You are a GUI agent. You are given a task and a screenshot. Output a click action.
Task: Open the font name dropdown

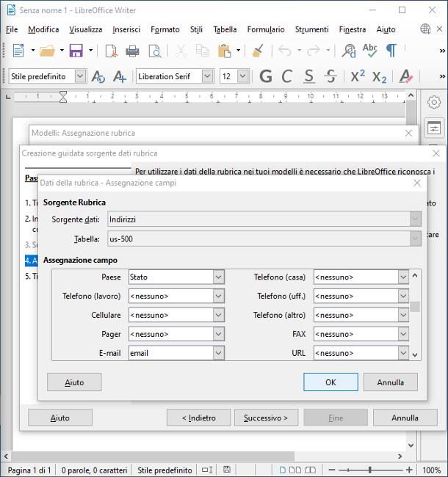click(207, 76)
